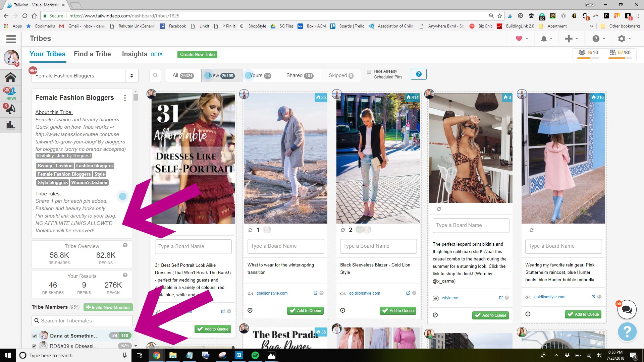This screenshot has height=362, width=644.
Task: Click Tribe Overview help question icon
Action: tap(125, 245)
